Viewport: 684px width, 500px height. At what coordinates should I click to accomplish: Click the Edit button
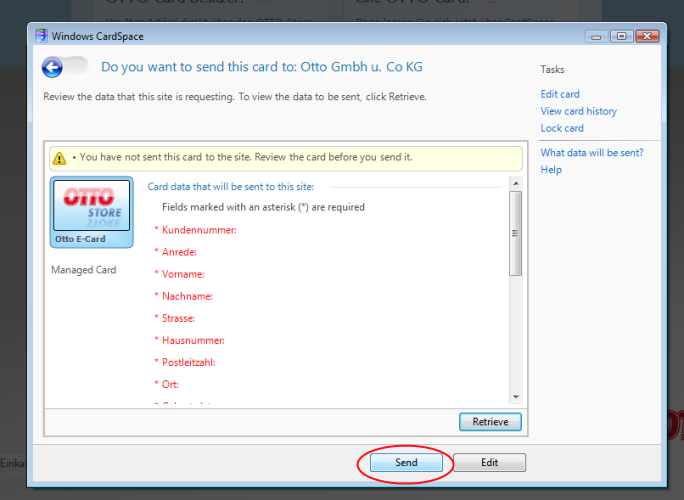(489, 462)
